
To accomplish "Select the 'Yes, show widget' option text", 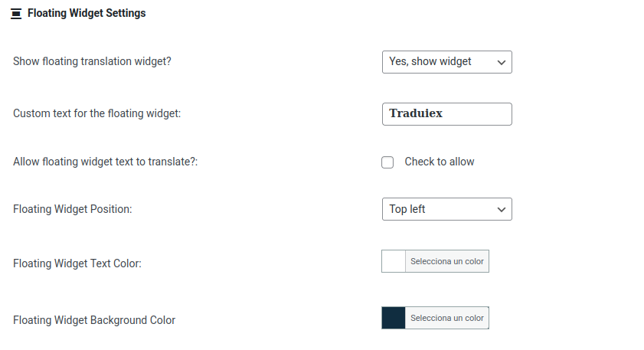I will click(x=430, y=61).
